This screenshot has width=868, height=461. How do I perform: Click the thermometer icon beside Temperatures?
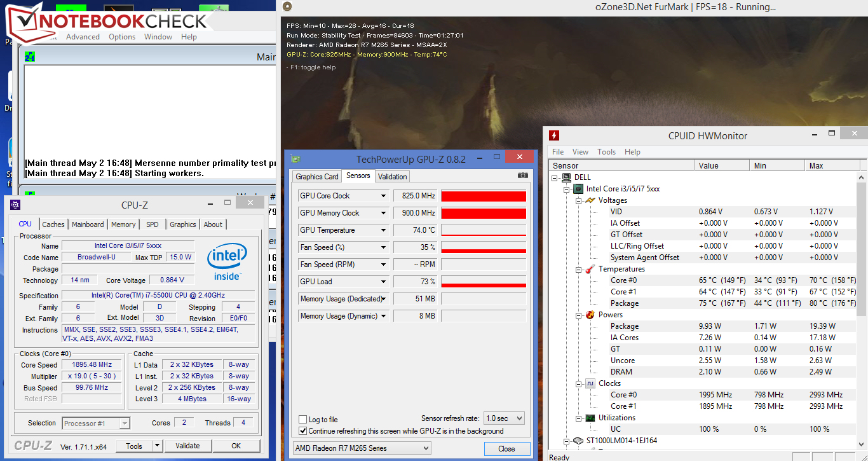pyautogui.click(x=590, y=269)
